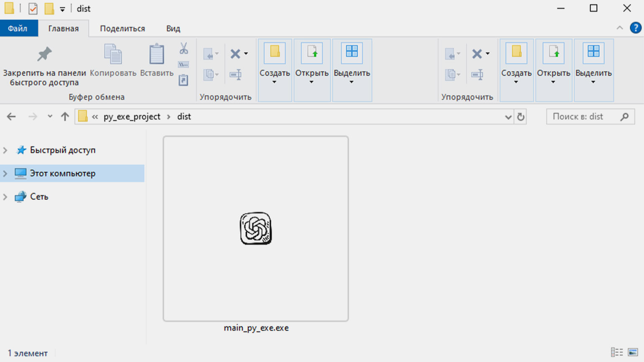Collapse the ribbon with the chevron

(x=620, y=28)
